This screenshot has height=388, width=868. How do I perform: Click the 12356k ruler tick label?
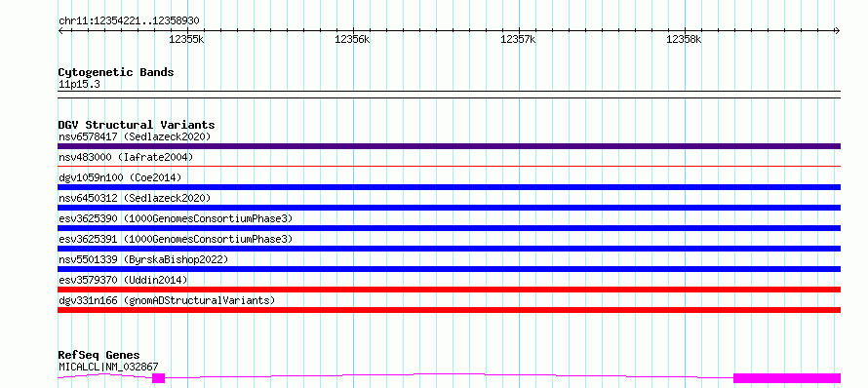(353, 39)
